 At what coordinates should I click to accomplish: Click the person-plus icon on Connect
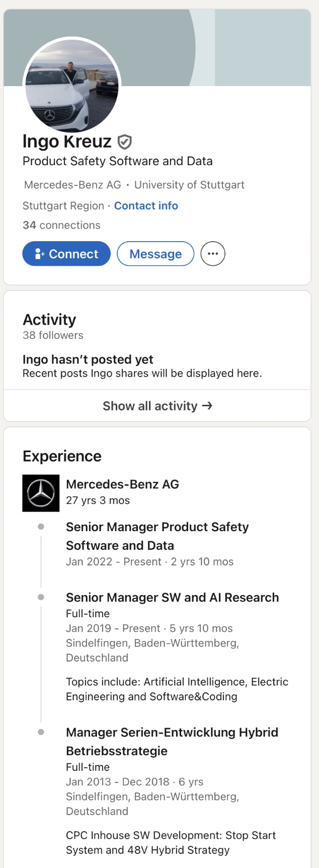click(40, 254)
